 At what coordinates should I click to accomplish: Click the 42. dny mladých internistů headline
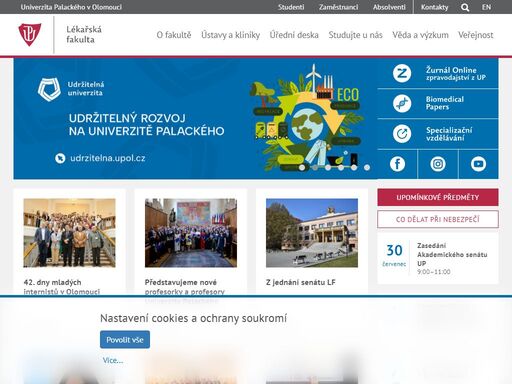pos(62,287)
